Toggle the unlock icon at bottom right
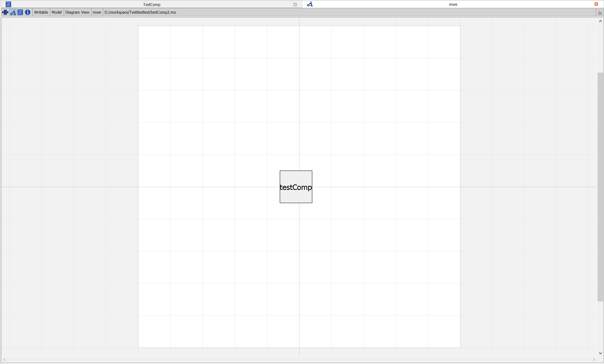The image size is (604, 364). tap(600, 13)
